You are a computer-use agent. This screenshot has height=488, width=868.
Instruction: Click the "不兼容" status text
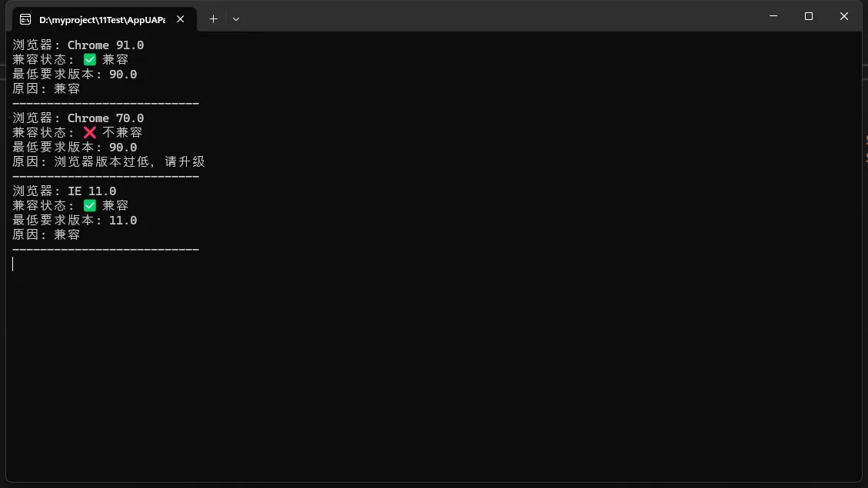click(122, 133)
